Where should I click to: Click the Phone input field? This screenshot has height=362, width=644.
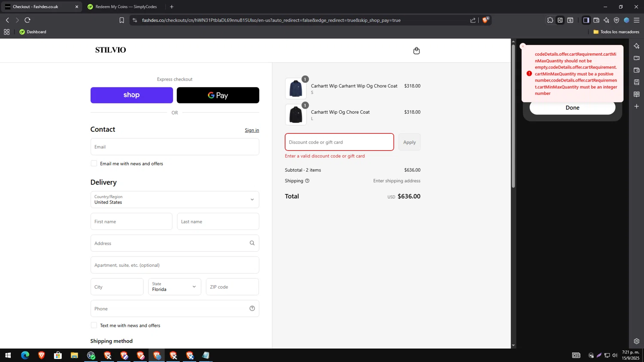175,308
